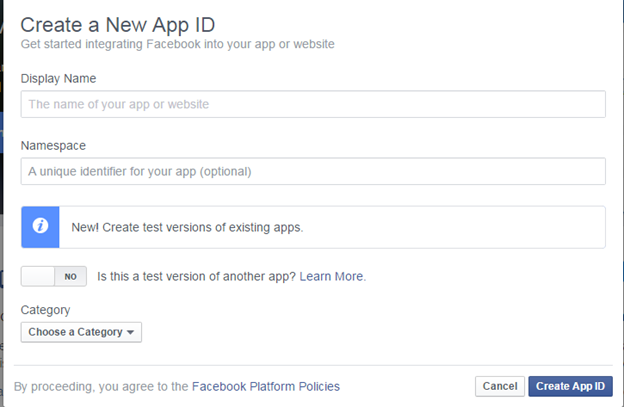Image resolution: width=624 pixels, height=407 pixels.
Task: Toggle the test version NO switch
Action: click(54, 276)
